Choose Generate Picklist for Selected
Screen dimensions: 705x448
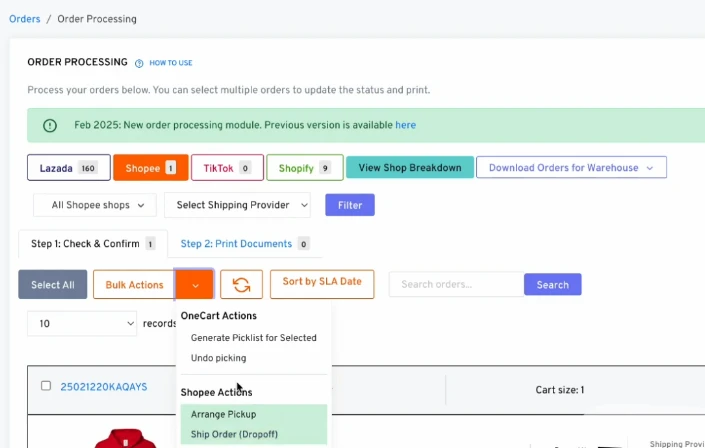point(254,338)
